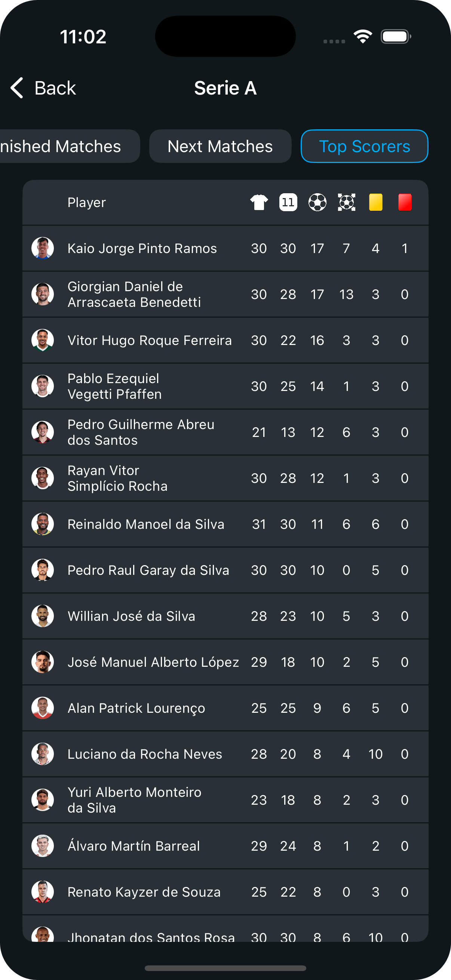Tap the Serie A page title
451x980 pixels.
[225, 88]
